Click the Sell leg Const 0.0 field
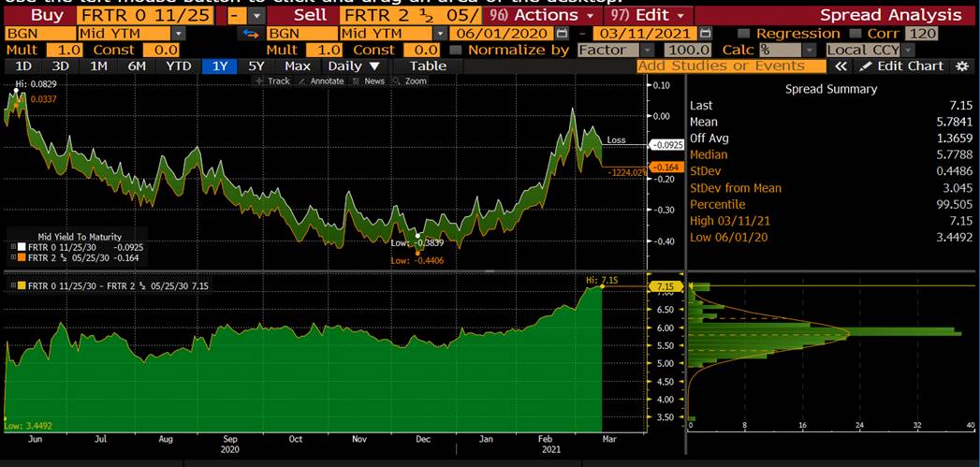Screen dimensions: 980x467 421,50
